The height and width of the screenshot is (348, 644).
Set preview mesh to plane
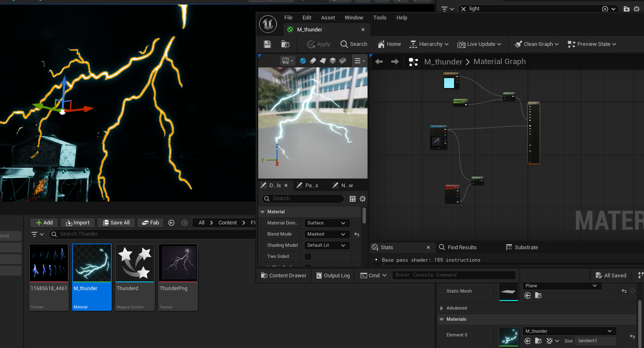[323, 61]
